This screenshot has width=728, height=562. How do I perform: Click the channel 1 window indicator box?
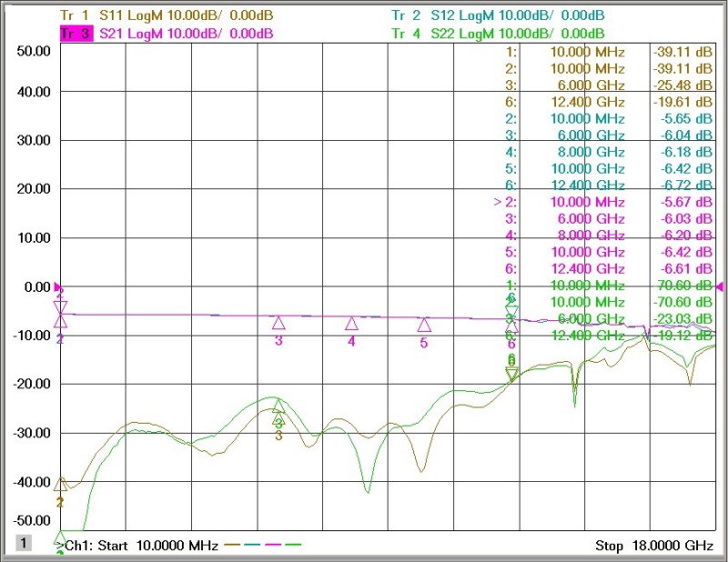[25, 543]
